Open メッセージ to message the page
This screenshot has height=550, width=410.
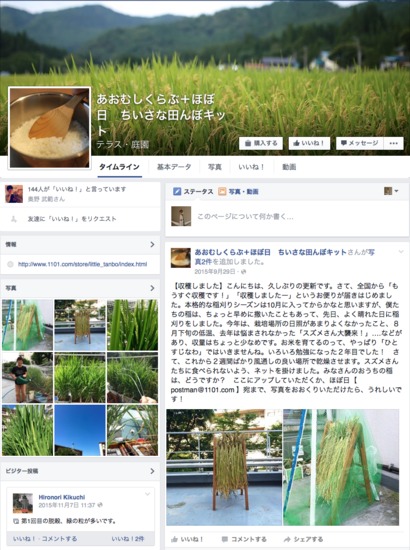[360, 143]
